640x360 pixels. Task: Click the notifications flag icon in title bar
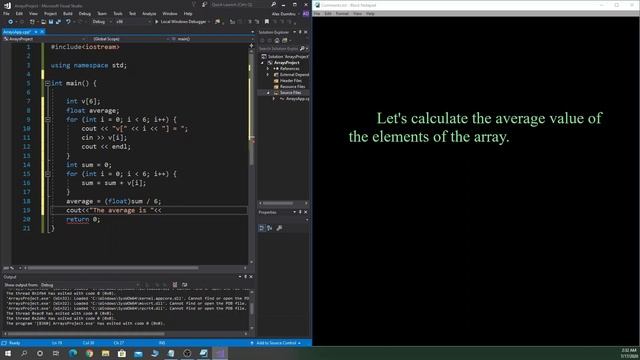coord(194,4)
